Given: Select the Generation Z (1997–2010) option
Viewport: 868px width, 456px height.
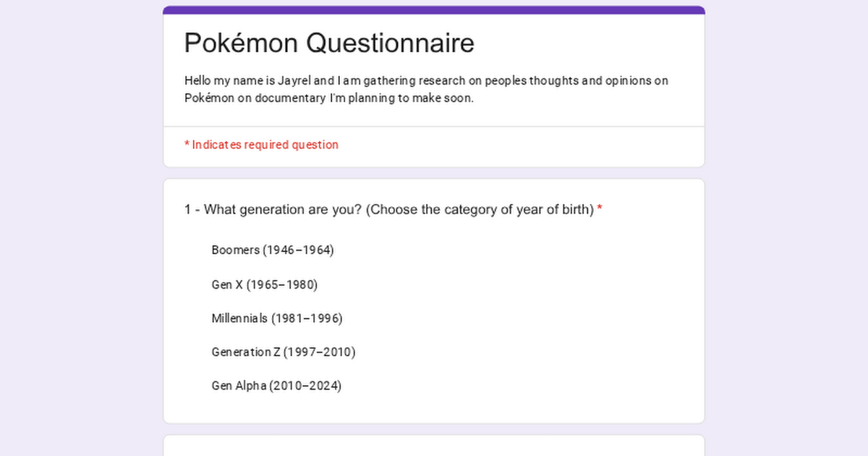Looking at the screenshot, I should [x=283, y=352].
